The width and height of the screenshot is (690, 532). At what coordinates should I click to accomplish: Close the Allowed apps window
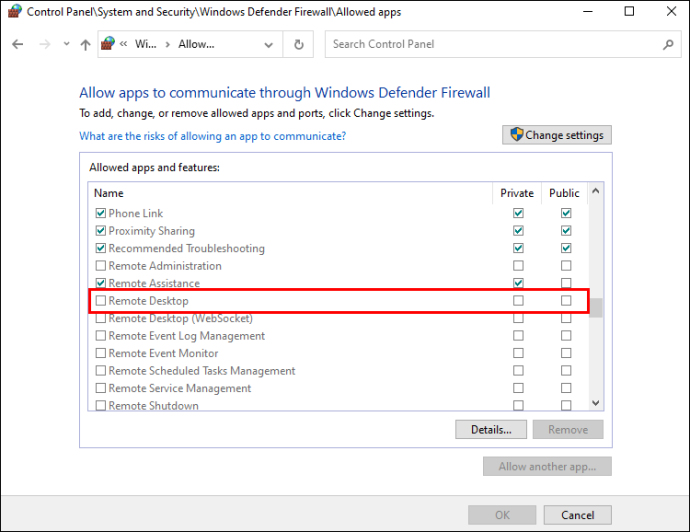(671, 11)
